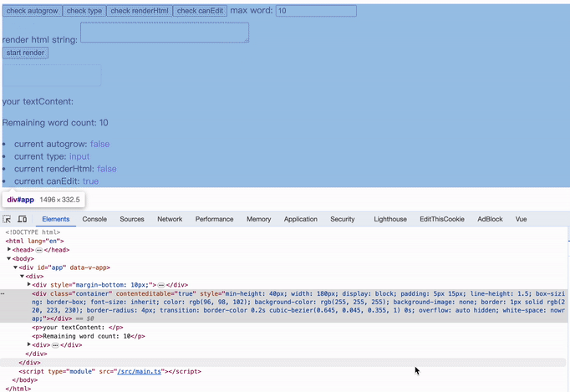Collapse the inner div below app
570x392 pixels.
23,276
